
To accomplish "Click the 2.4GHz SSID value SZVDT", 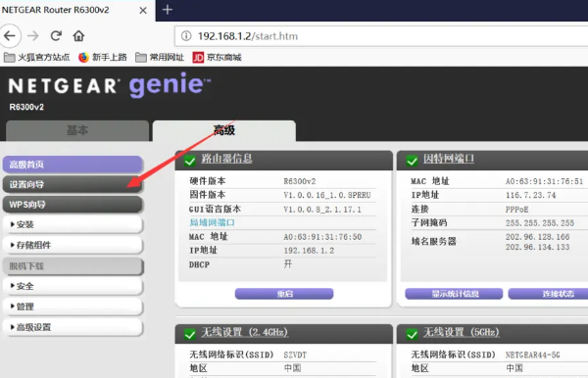I will 295,354.
